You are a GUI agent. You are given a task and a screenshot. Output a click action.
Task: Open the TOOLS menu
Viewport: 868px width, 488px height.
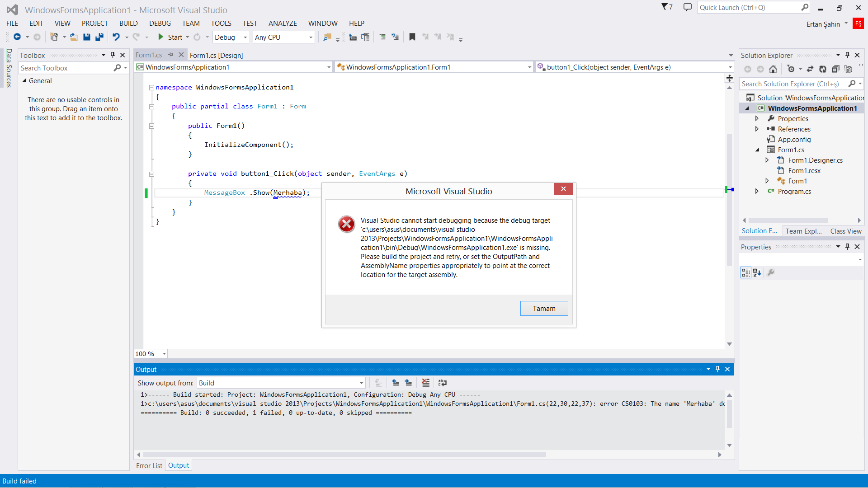pos(221,23)
